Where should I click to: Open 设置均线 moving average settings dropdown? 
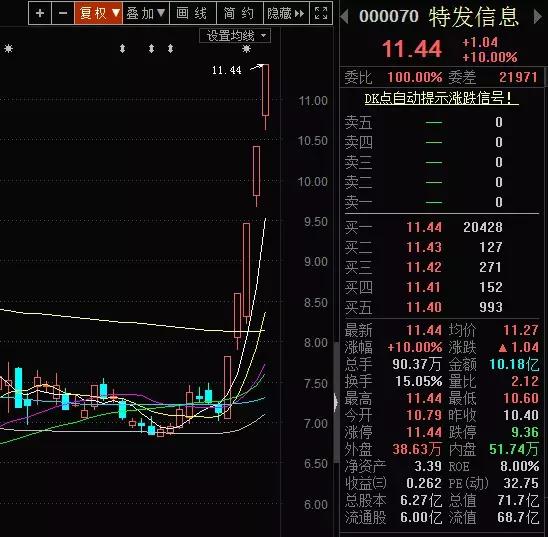coord(235,36)
